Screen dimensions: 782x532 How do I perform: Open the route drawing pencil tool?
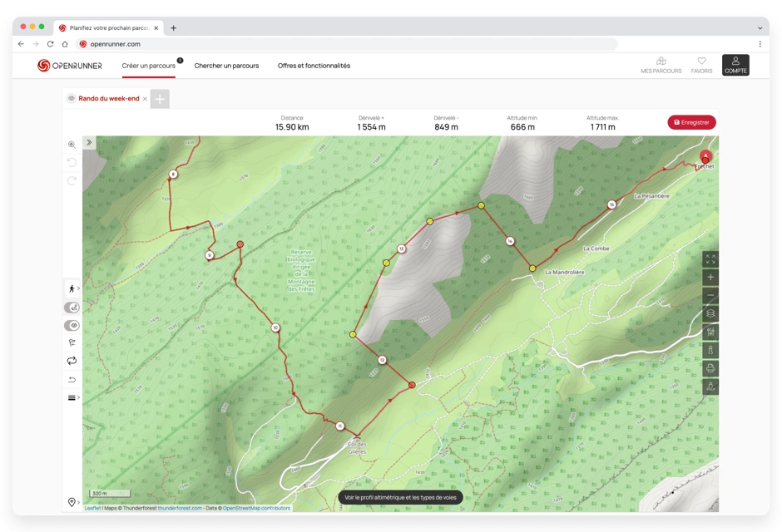coord(72,307)
